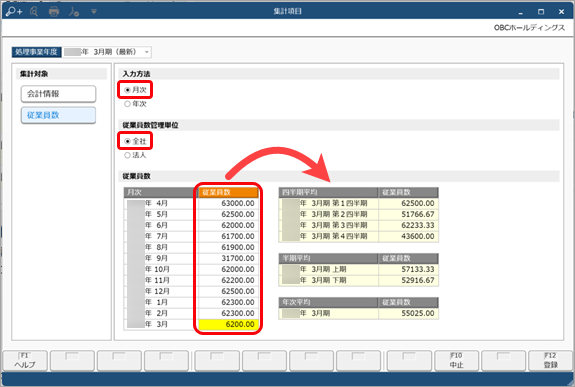Select the 従業員数 button

pyautogui.click(x=58, y=115)
